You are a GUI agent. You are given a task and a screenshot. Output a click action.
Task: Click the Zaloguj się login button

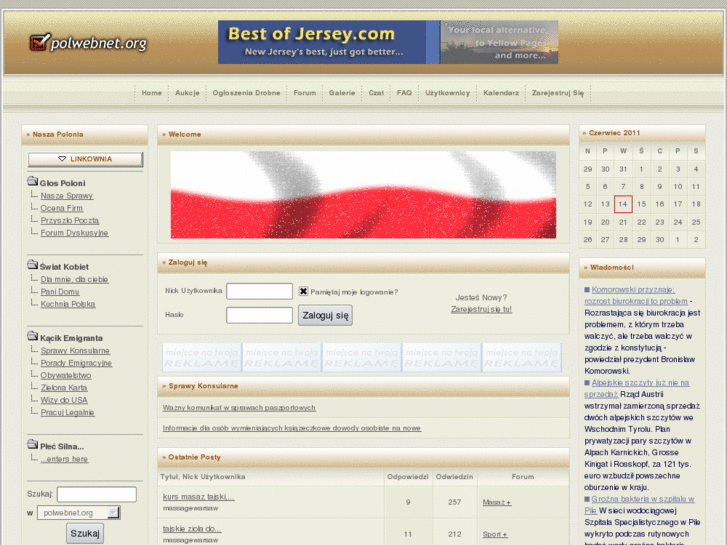pyautogui.click(x=325, y=315)
